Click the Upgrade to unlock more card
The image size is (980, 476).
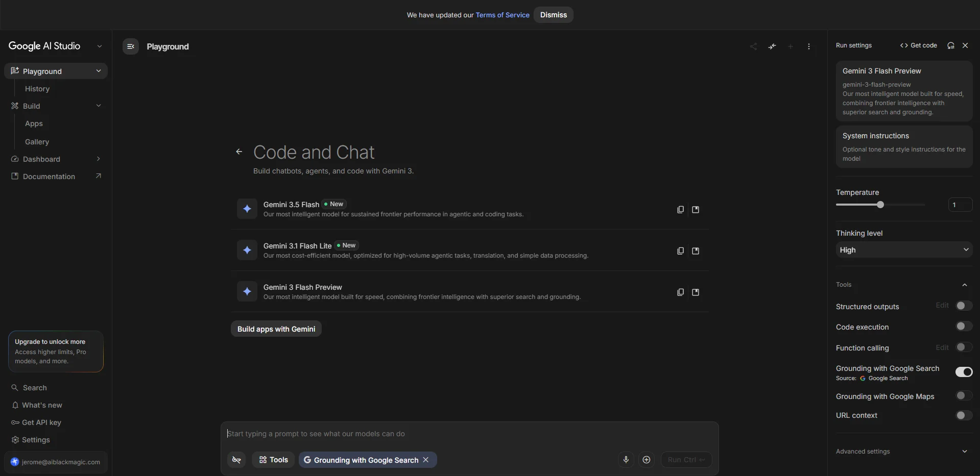pos(56,352)
